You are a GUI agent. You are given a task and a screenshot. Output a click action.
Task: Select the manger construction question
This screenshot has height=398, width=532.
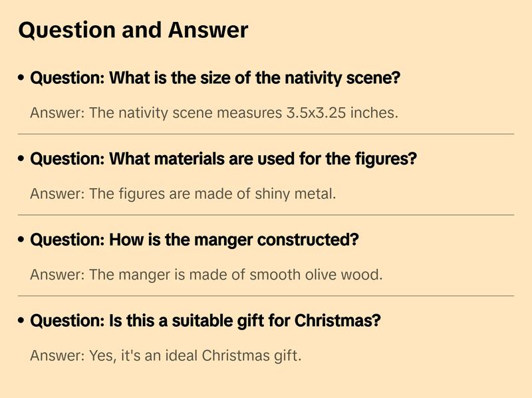[x=194, y=240]
